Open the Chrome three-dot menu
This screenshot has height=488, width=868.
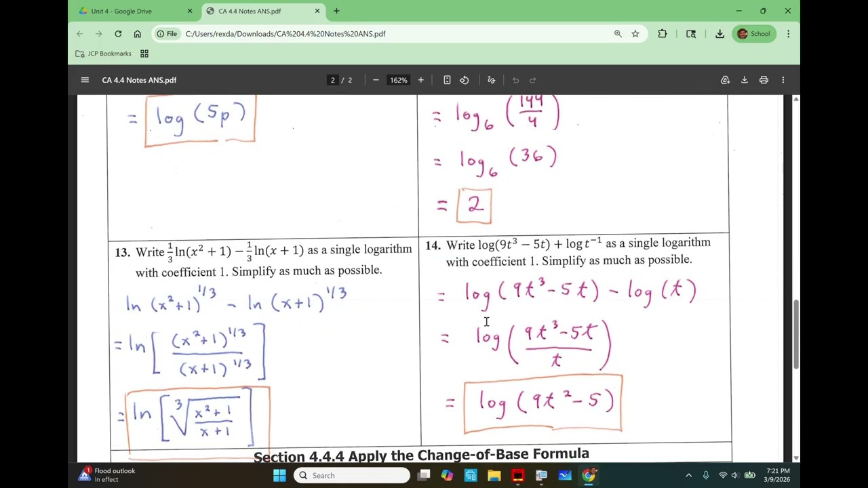pyautogui.click(x=788, y=34)
